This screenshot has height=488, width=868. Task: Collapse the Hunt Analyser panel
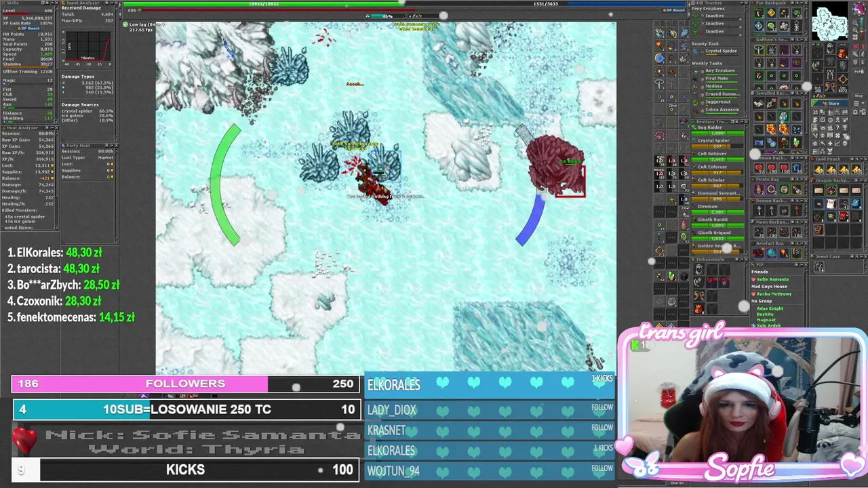coord(52,127)
